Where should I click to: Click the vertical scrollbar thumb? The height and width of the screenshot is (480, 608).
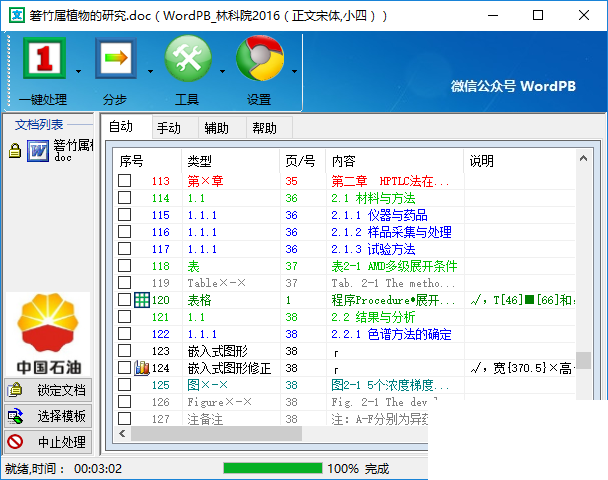[x=583, y=360]
